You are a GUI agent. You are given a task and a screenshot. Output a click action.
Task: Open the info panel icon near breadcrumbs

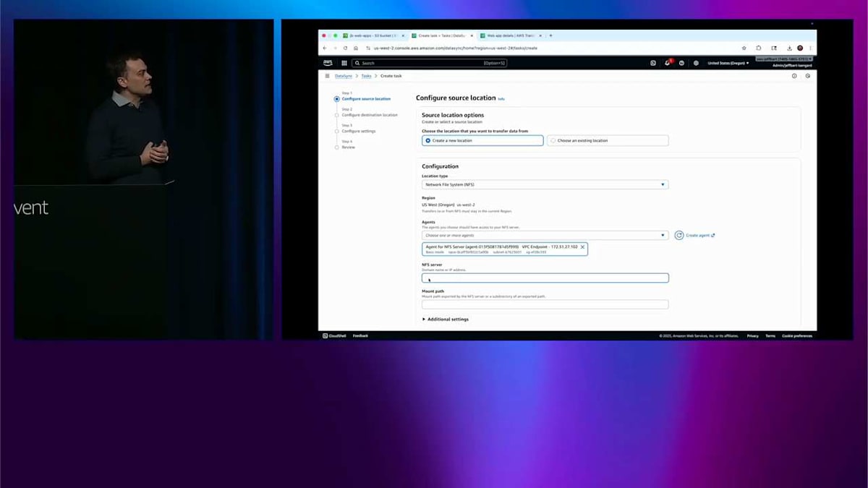pyautogui.click(x=794, y=76)
